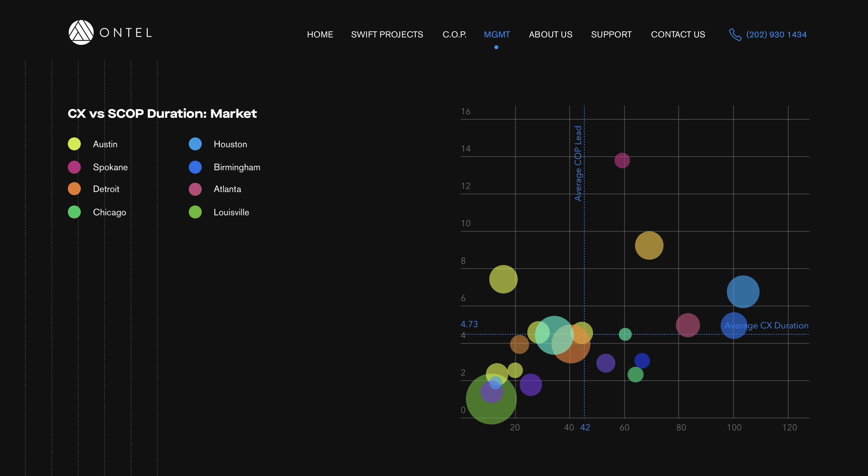Open the ABOUT US page
Viewport: 868px width, 476px height.
point(550,34)
